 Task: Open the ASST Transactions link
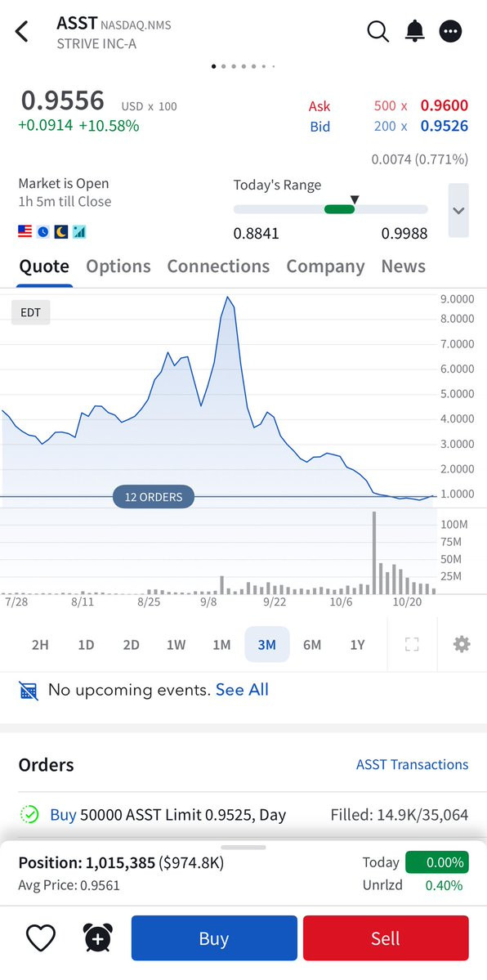coord(412,764)
